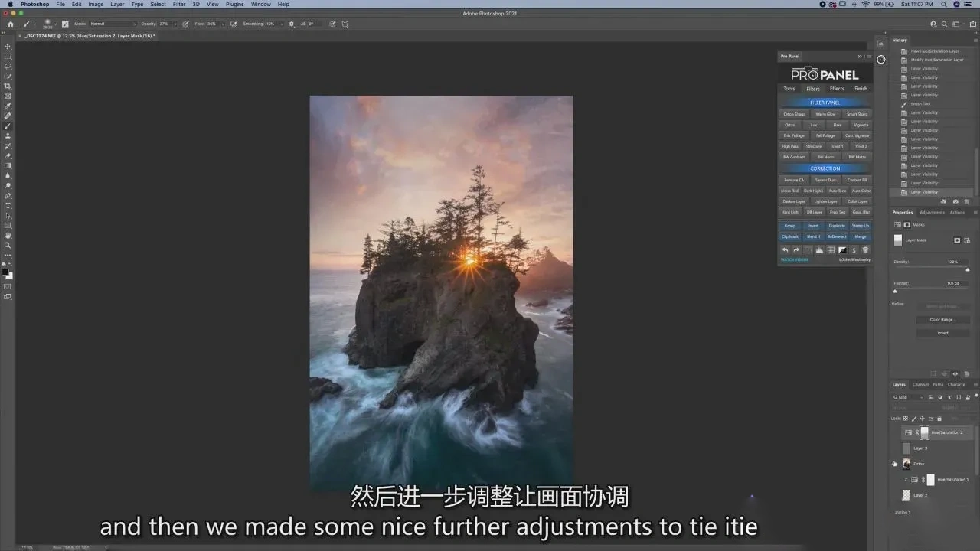Click the Stamp Up button
This screenshot has width=980, height=551.
(x=861, y=226)
